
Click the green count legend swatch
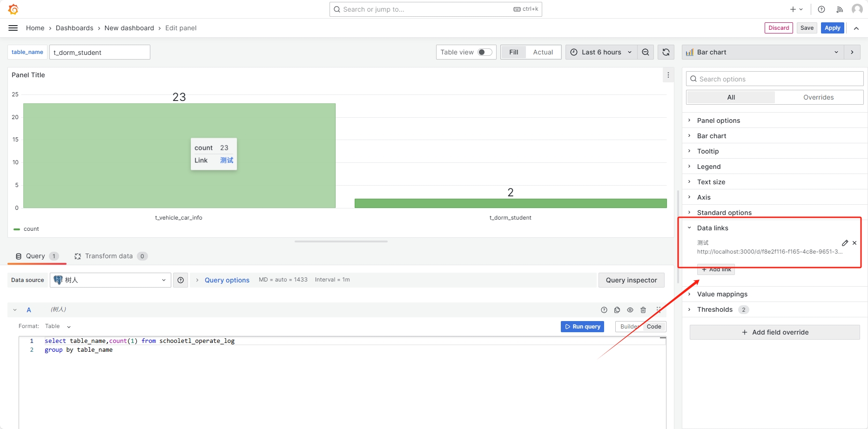pyautogui.click(x=17, y=229)
